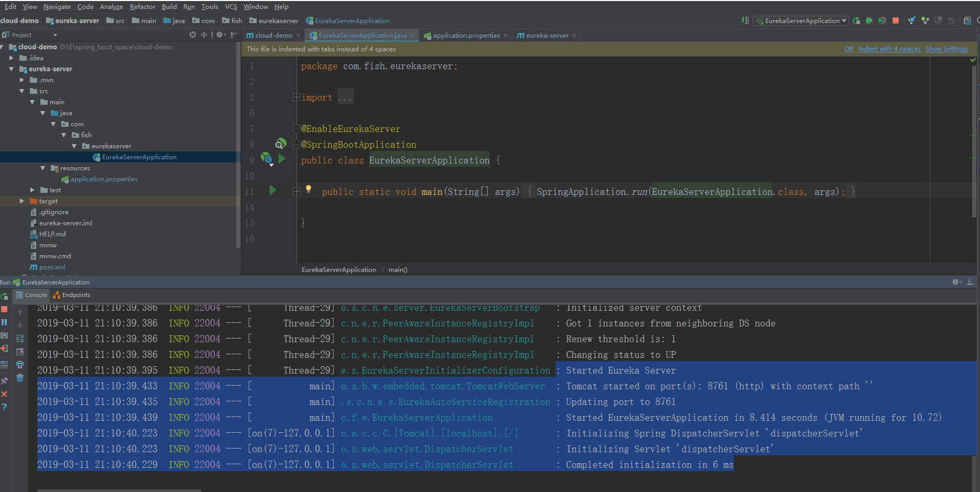The width and height of the screenshot is (980, 492).
Task: Click 'Show Settings' link
Action: tap(946, 49)
